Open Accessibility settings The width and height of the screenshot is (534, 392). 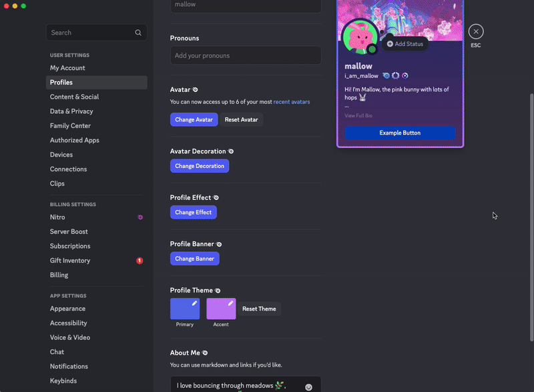[x=97, y=323]
